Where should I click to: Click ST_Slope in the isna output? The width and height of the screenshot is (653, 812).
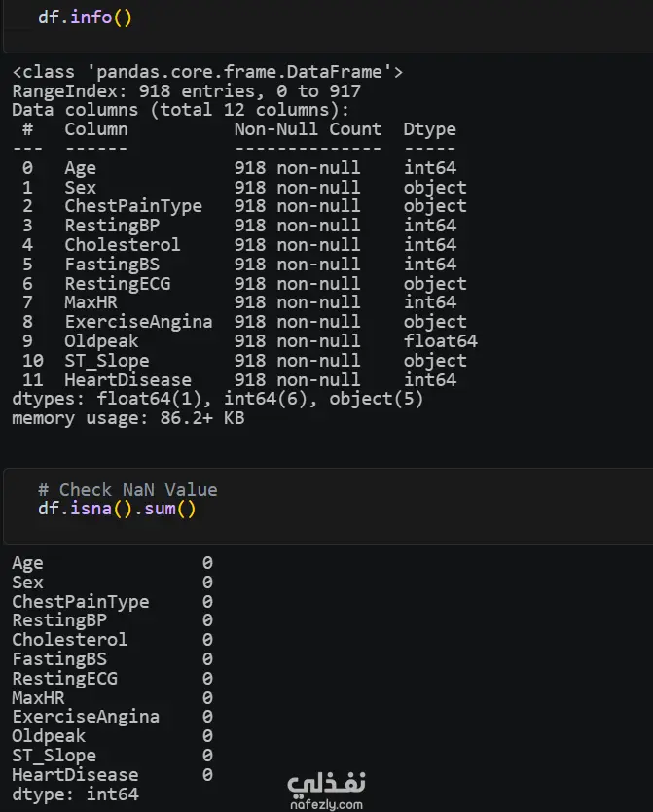click(54, 756)
